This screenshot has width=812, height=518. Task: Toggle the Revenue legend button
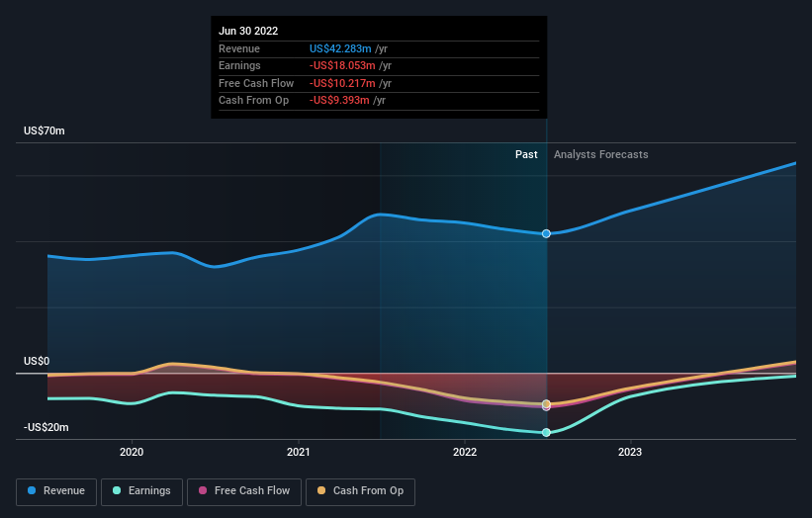[x=56, y=491]
